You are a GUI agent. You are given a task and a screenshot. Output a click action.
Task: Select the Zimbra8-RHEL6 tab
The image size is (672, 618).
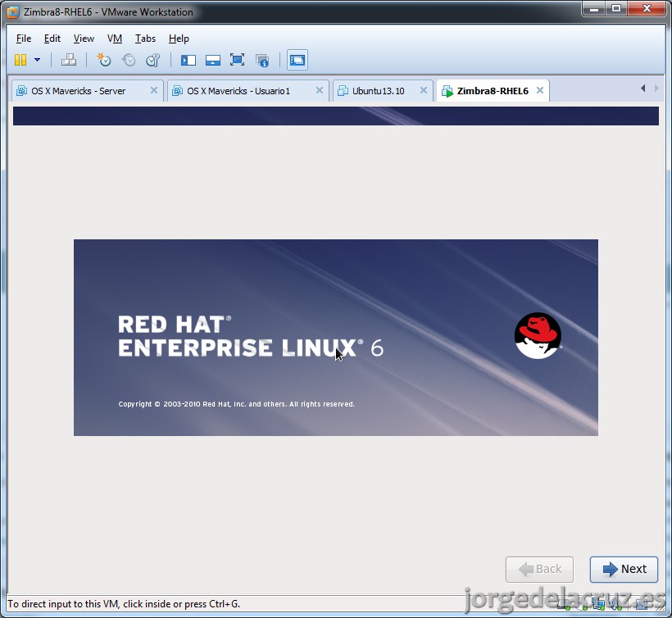click(493, 91)
